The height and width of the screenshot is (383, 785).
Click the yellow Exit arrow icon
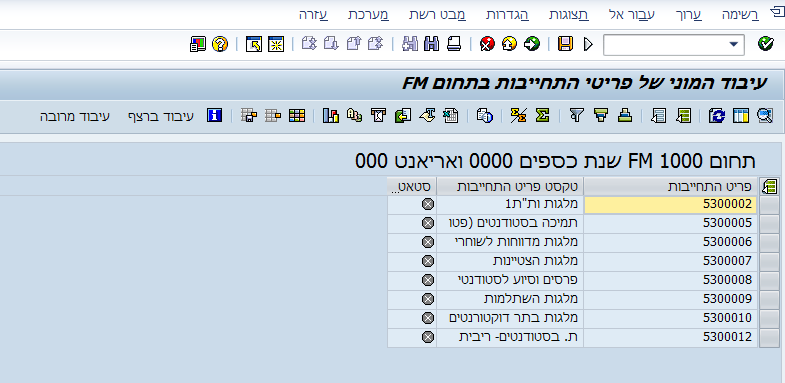[x=509, y=44]
